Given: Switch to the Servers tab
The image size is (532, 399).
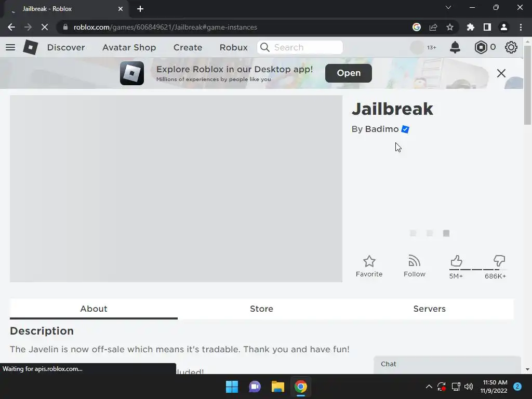Looking at the screenshot, I should tap(430, 309).
